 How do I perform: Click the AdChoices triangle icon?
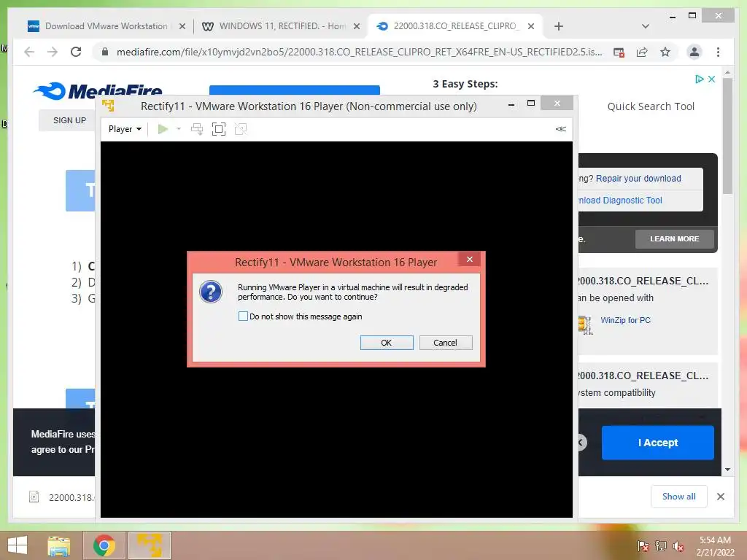click(699, 79)
